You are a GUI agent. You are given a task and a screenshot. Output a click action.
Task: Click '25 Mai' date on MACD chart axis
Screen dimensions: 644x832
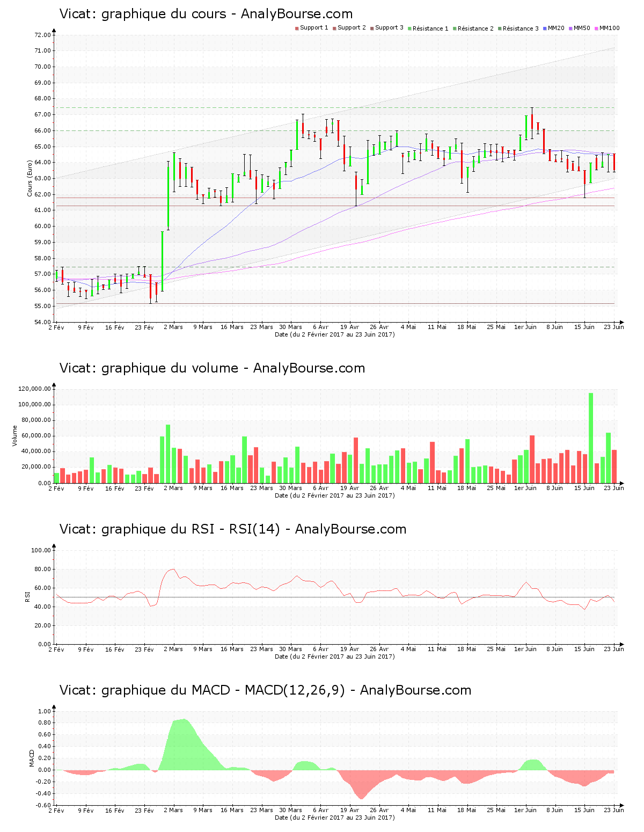pyautogui.click(x=496, y=810)
